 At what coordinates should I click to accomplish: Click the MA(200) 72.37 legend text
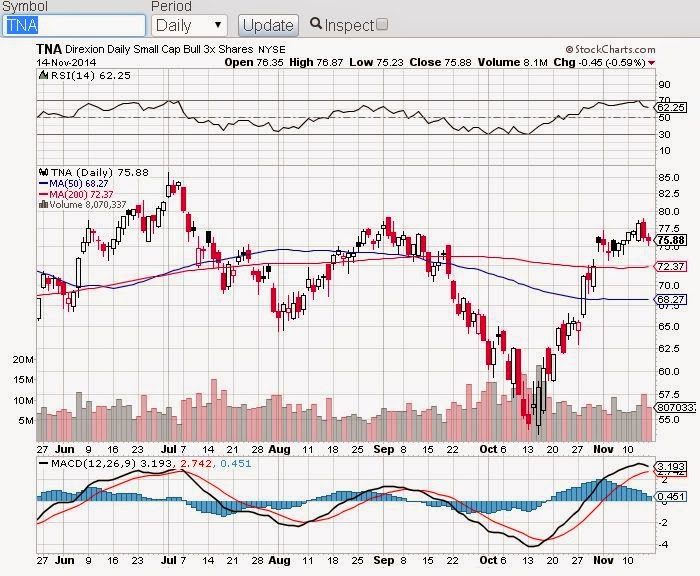pos(81,195)
